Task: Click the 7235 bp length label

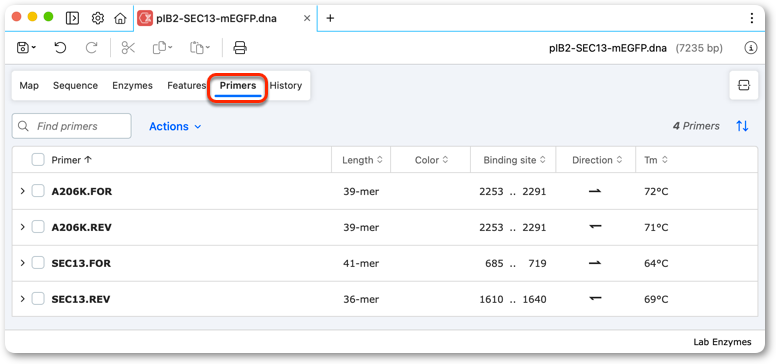Action: tap(699, 48)
